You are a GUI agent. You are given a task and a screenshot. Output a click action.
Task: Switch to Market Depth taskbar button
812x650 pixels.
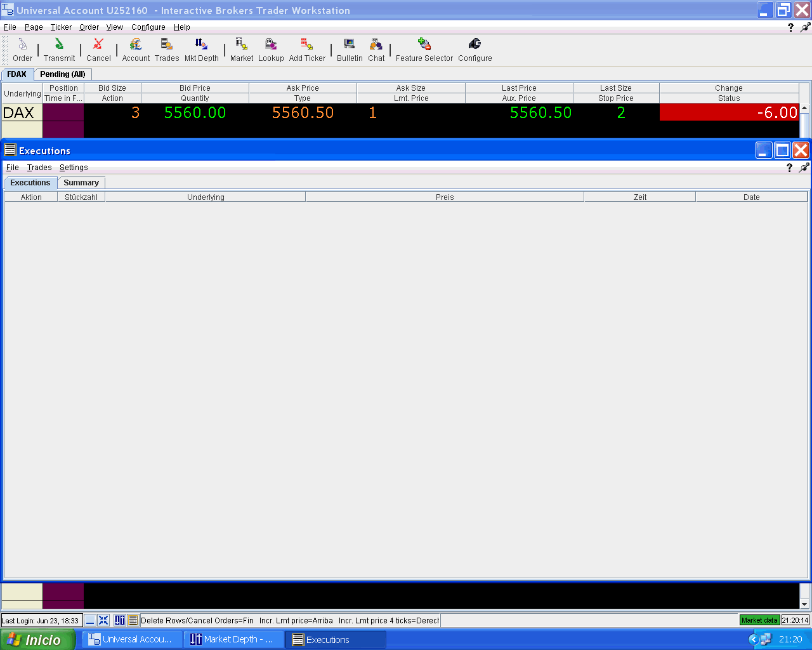tap(233, 639)
